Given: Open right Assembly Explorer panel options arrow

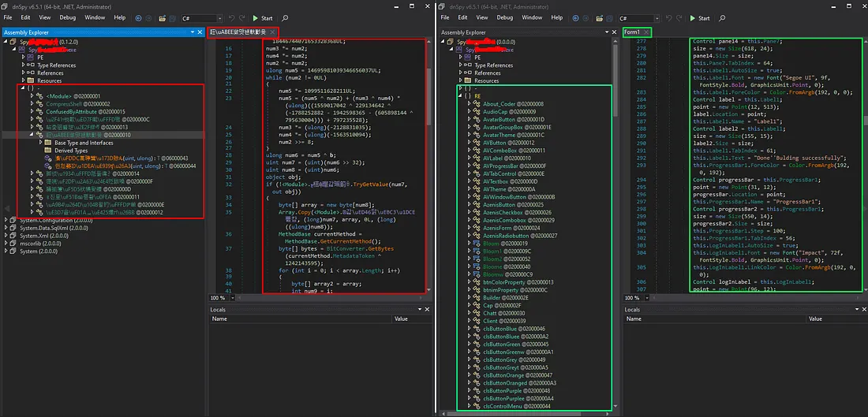Looking at the screenshot, I should coord(606,32).
